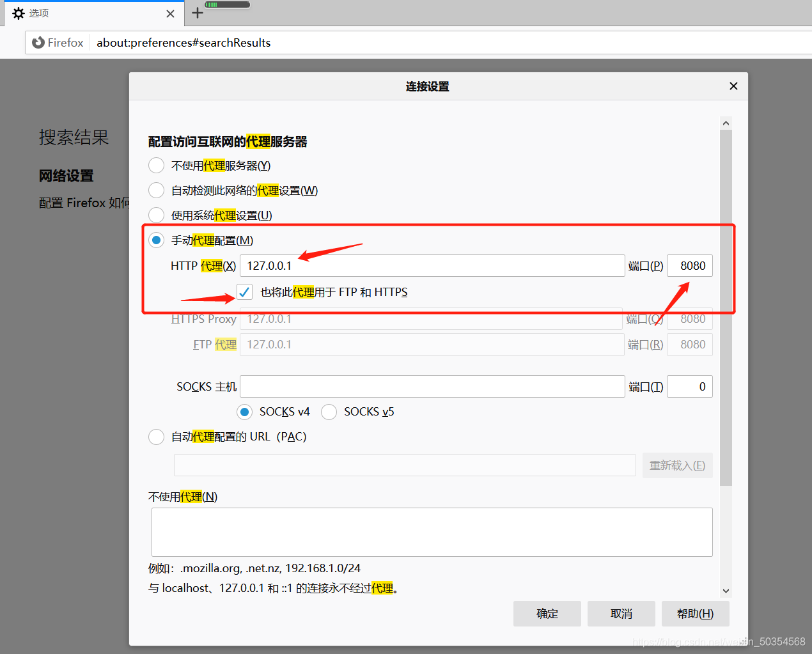Click the HTTP proxy port field 8080
This screenshot has height=654, width=812.
click(x=690, y=266)
